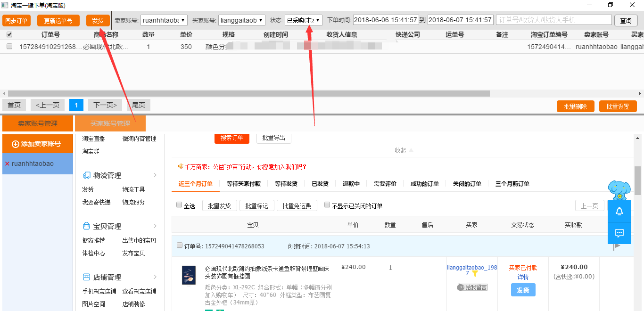Enable 不显示已关闭的订单 checkbox
Image resolution: width=644 pixels, height=311 pixels.
[x=327, y=205]
